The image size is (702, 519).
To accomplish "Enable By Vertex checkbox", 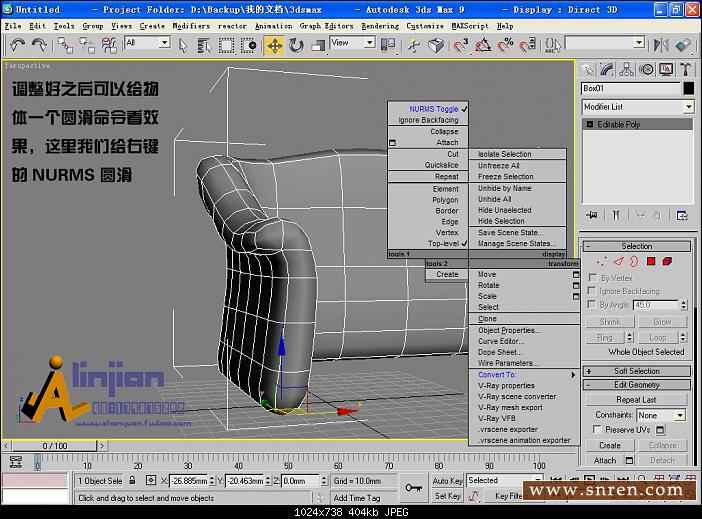I will (592, 278).
